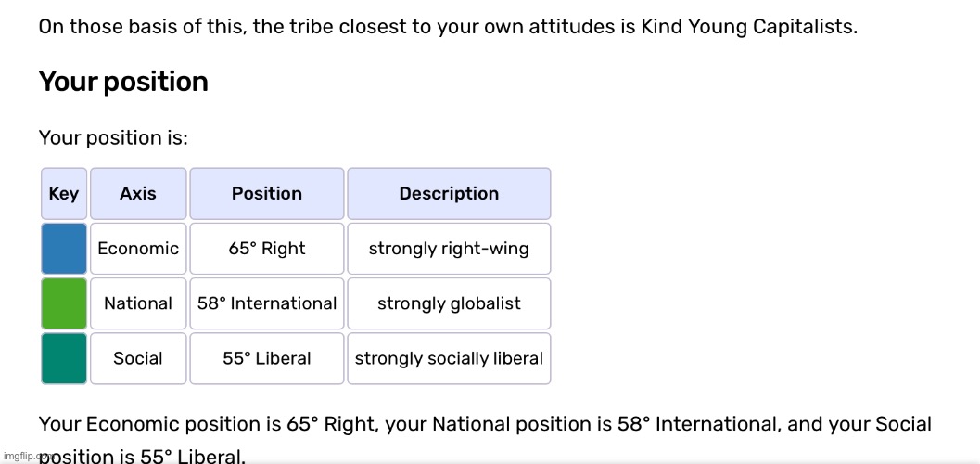Viewport: 980px width, 464px height.
Task: Select the National axis cell
Action: [138, 303]
